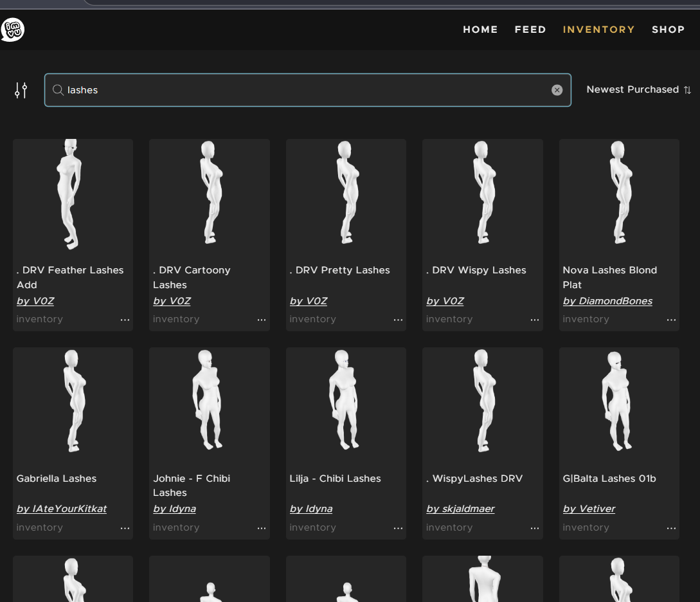Open creator Idyna link under Johnie Chibi Lashes
Viewport: 700px width, 602px height.
coord(175,509)
